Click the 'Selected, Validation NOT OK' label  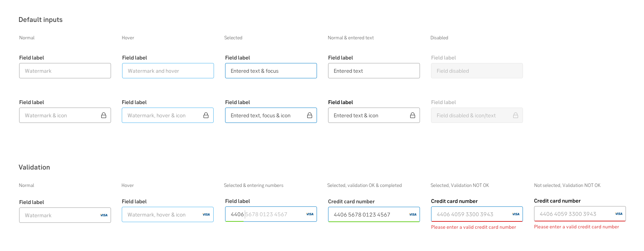460,185
